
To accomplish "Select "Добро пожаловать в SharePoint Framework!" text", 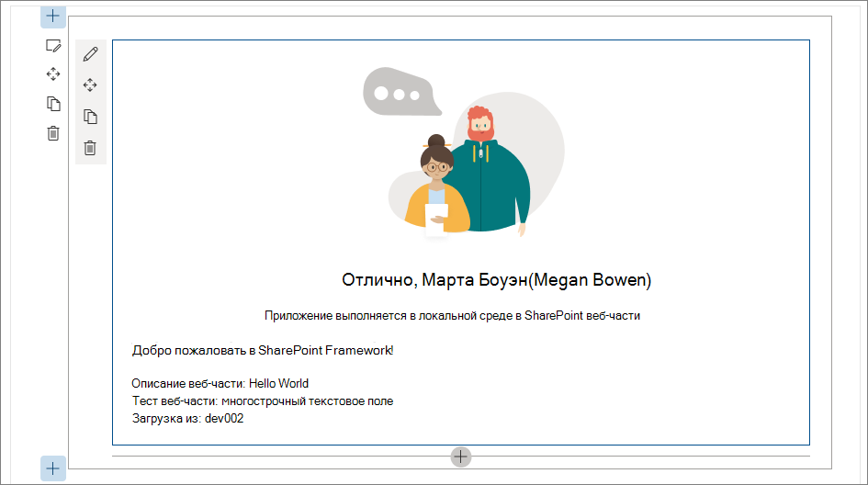I will [263, 351].
